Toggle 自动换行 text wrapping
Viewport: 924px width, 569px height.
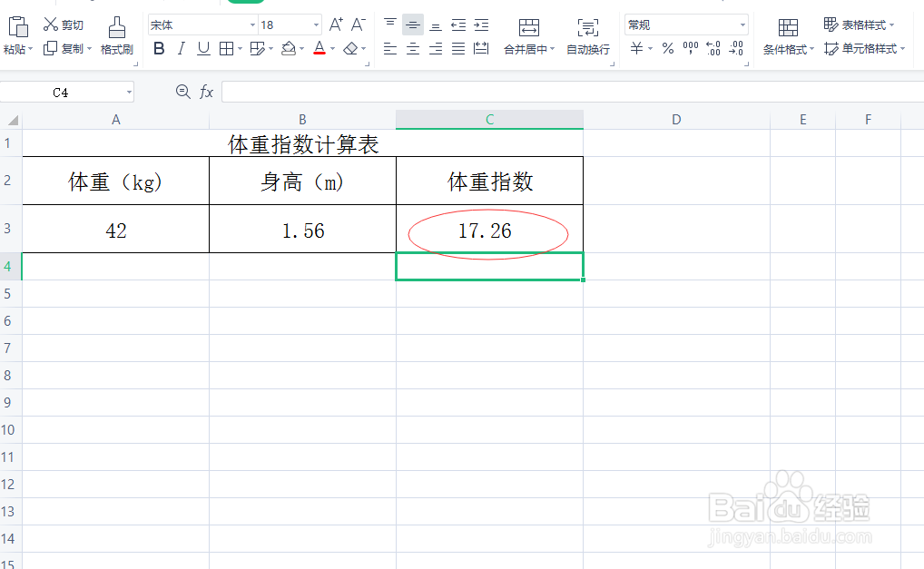pyautogui.click(x=588, y=36)
